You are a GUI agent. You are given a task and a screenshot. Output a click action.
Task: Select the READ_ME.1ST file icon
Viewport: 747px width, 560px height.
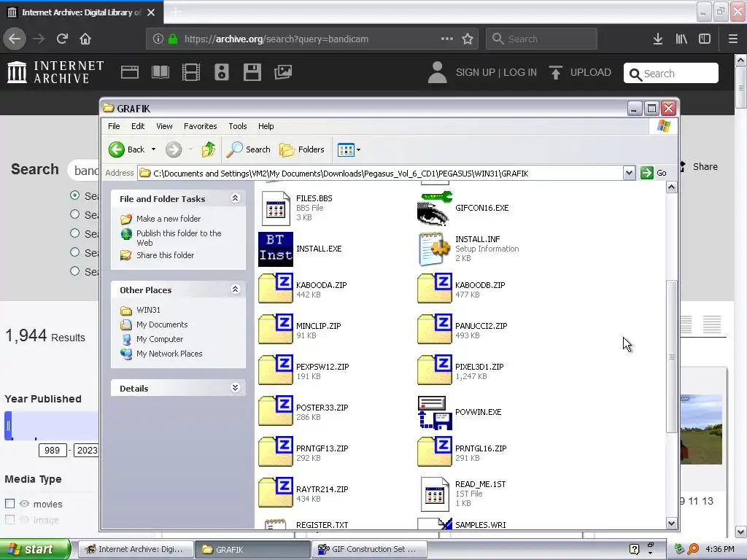pos(435,494)
